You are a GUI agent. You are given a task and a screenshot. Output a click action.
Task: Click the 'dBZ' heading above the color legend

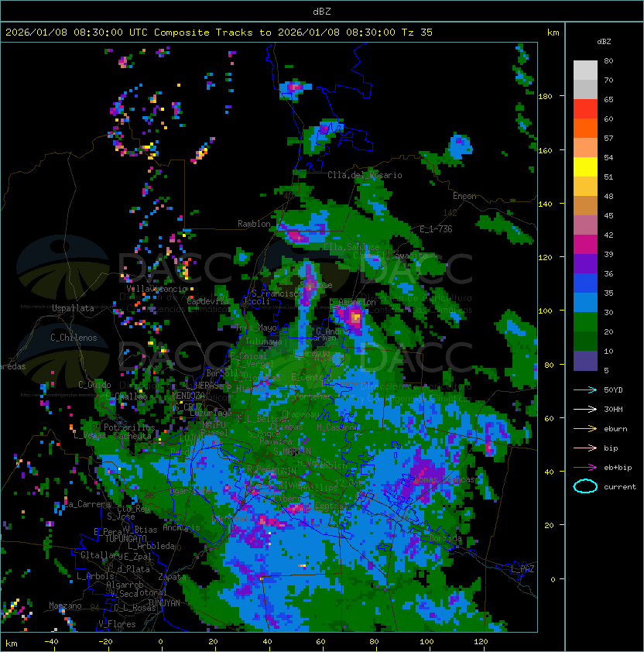pos(604,42)
